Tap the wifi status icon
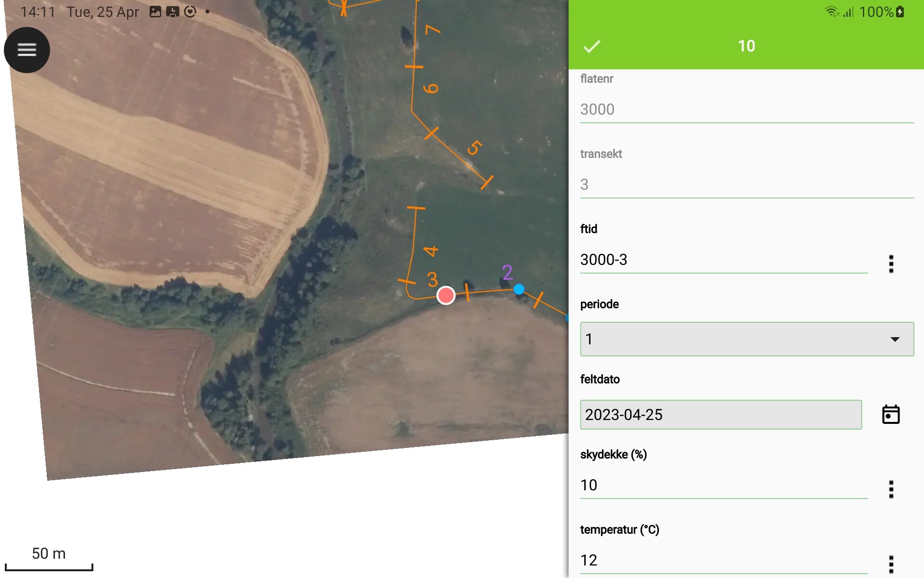Screen dimensions: 924x578 point(832,12)
